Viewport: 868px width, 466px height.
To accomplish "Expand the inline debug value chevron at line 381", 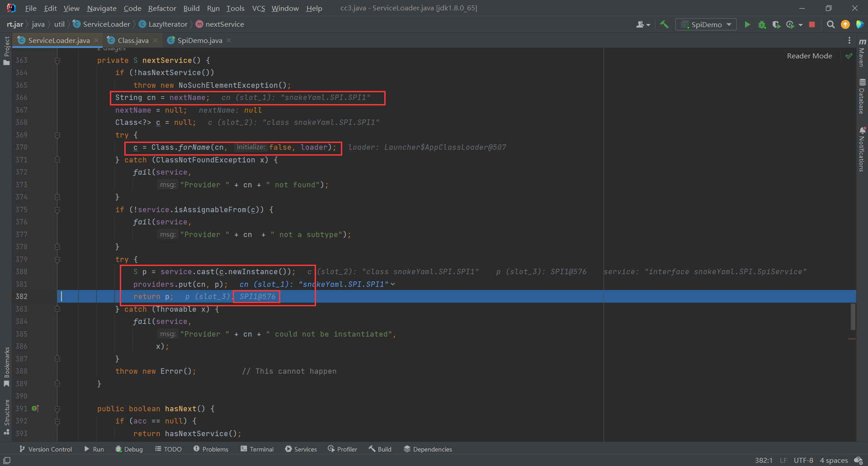I will (x=393, y=284).
